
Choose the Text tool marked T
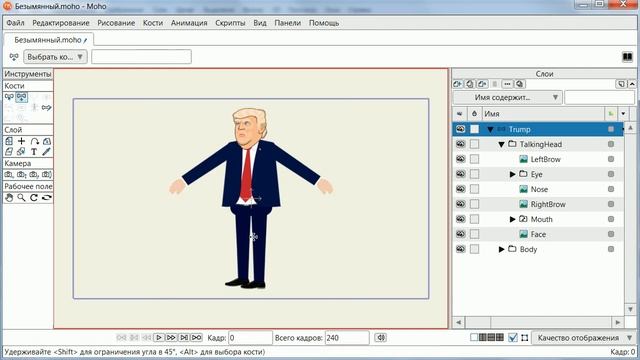(x=34, y=152)
